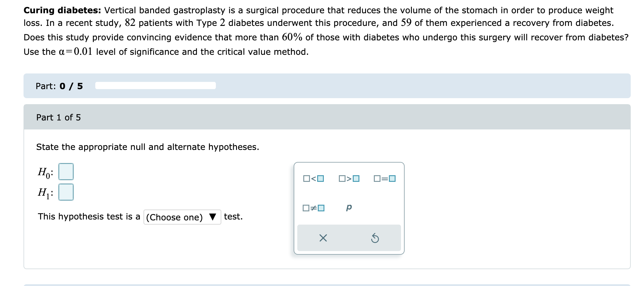The height and width of the screenshot is (286, 644).
Task: Insert the greater-than template symbol
Action: 349,179
